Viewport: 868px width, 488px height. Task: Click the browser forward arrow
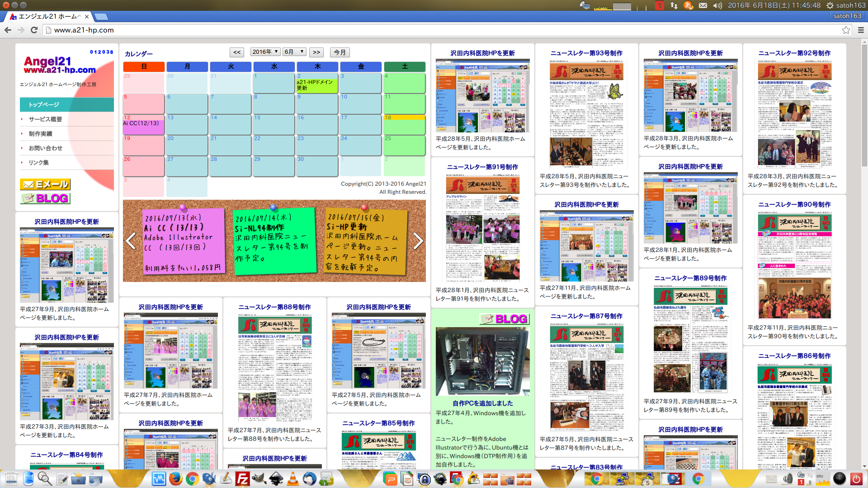click(x=21, y=30)
